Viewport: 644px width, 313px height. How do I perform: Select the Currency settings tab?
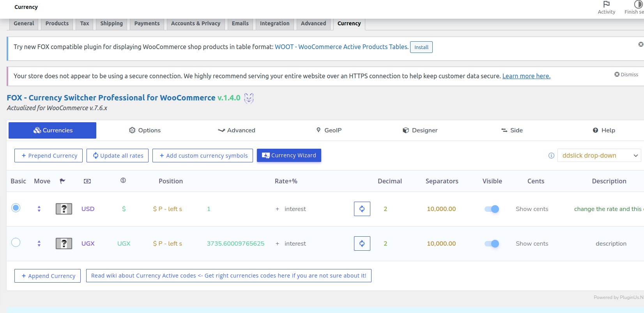point(349,24)
